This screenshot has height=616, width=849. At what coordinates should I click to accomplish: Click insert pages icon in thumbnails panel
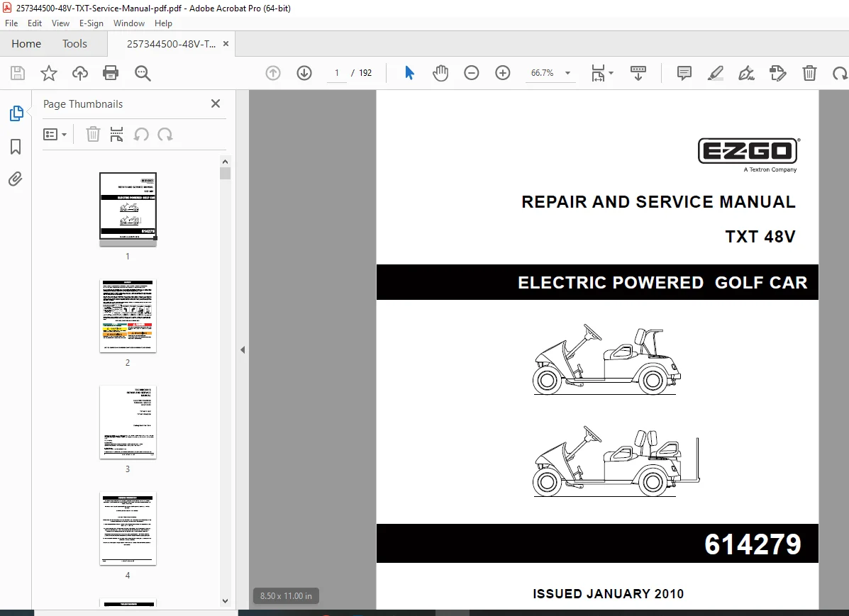pos(116,134)
